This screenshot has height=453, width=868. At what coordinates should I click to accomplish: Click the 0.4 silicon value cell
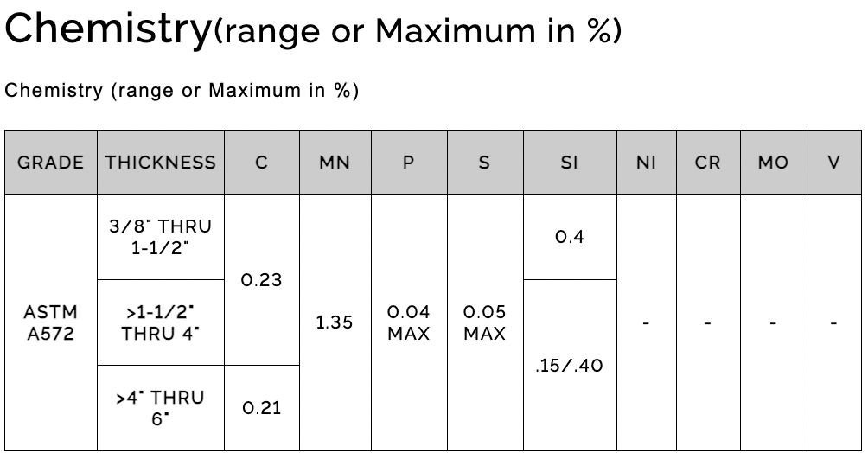click(x=570, y=236)
